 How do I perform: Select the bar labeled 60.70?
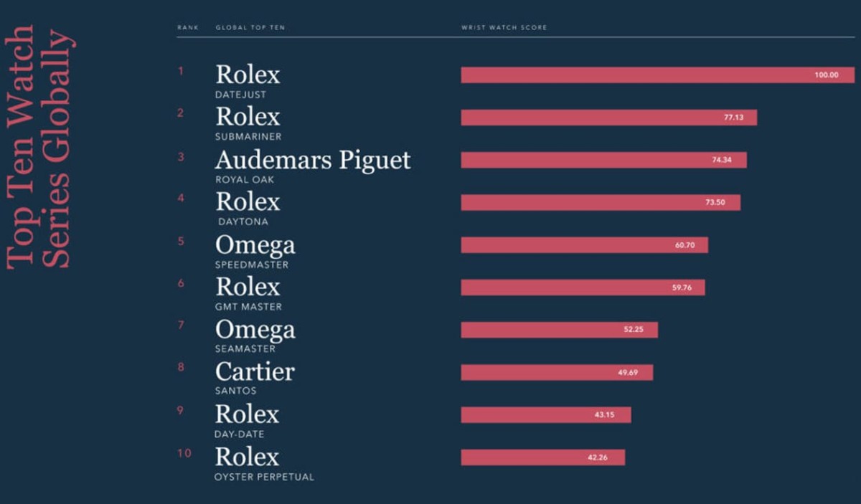tap(584, 245)
